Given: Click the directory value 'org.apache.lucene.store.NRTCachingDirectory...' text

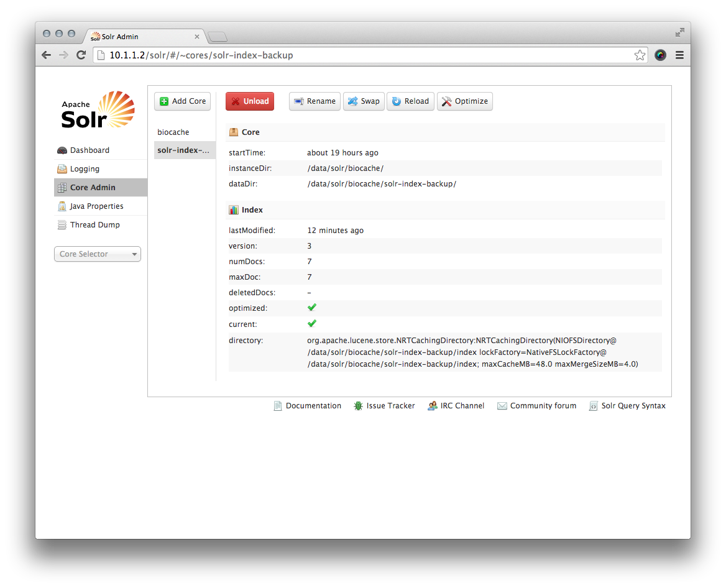Looking at the screenshot, I should [473, 352].
